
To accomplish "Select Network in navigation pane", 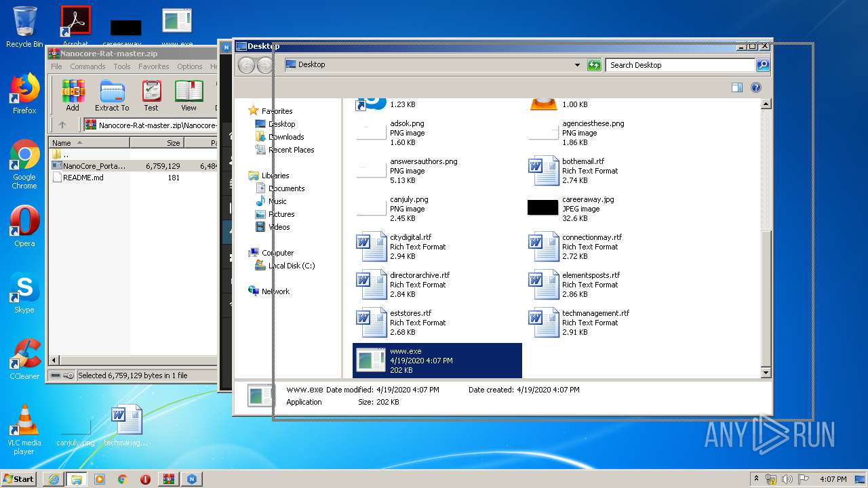I will pos(275,291).
